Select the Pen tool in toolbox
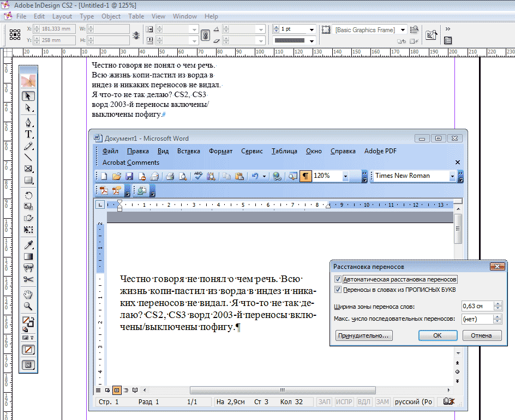515x420 pixels. click(x=28, y=123)
